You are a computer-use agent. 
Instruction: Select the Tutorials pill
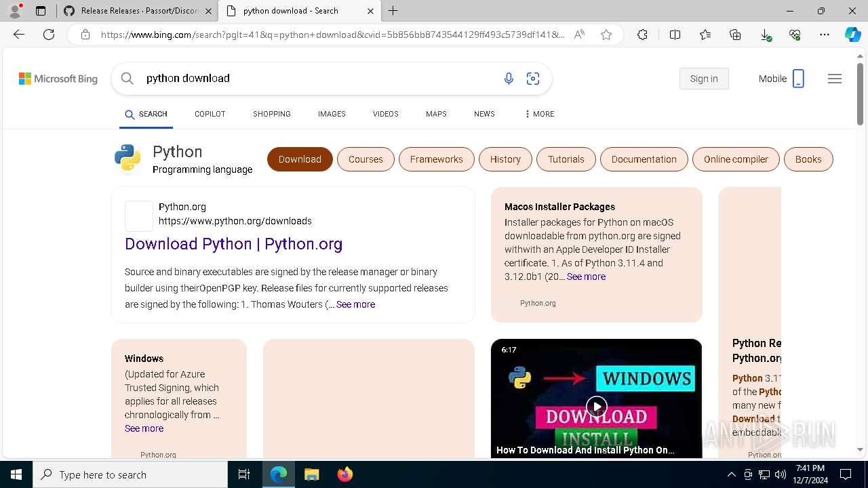pyautogui.click(x=566, y=159)
